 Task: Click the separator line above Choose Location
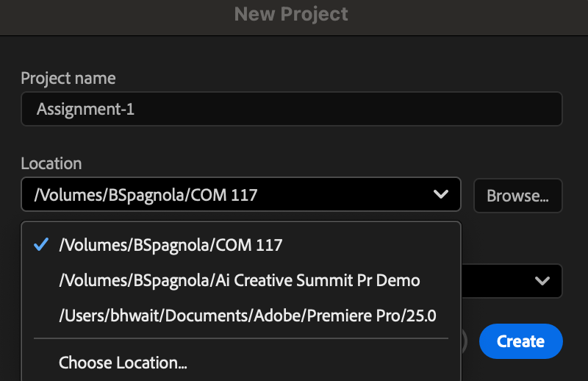pos(240,338)
